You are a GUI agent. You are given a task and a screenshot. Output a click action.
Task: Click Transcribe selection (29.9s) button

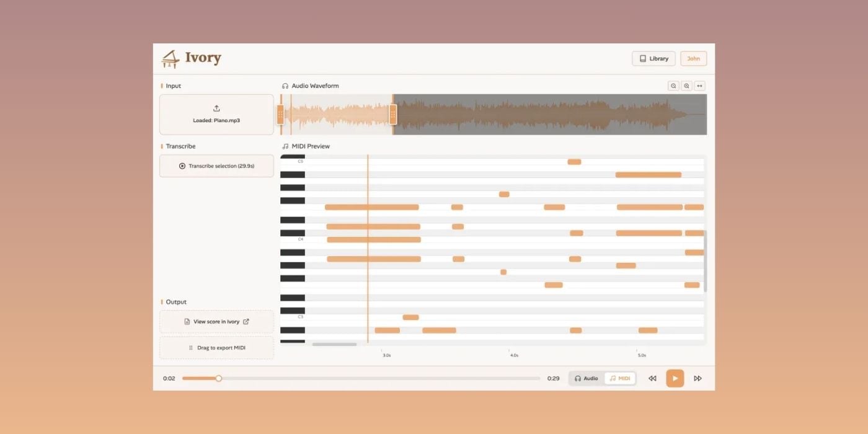click(x=216, y=166)
